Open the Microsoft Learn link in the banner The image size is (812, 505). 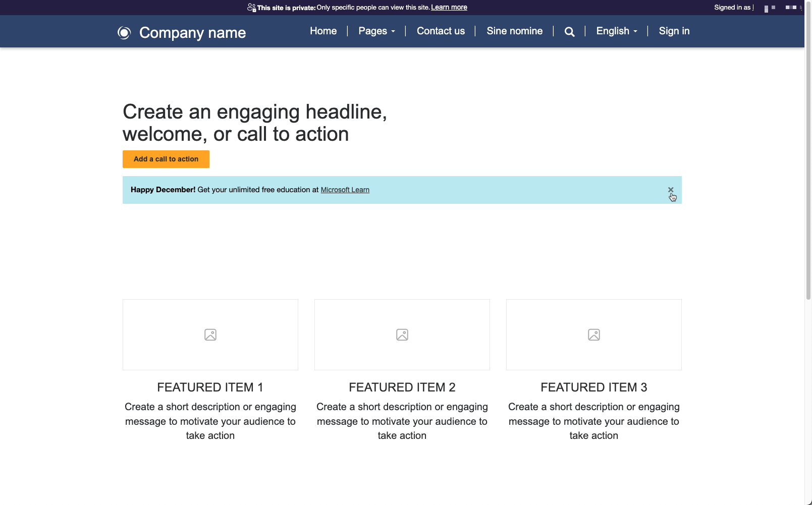coord(345,189)
